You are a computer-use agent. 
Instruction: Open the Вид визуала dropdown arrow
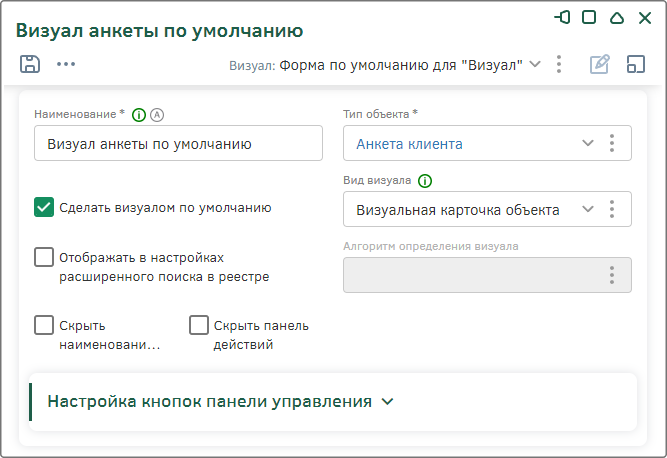pos(588,209)
